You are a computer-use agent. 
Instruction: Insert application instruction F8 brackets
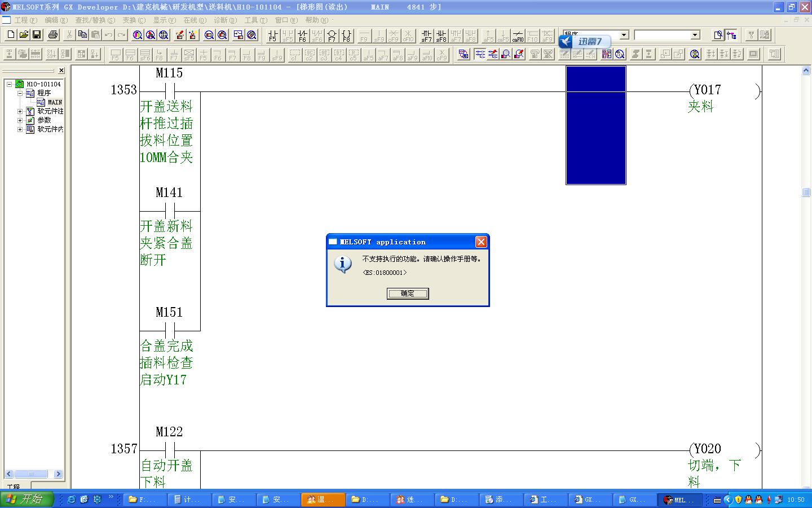[x=346, y=36]
